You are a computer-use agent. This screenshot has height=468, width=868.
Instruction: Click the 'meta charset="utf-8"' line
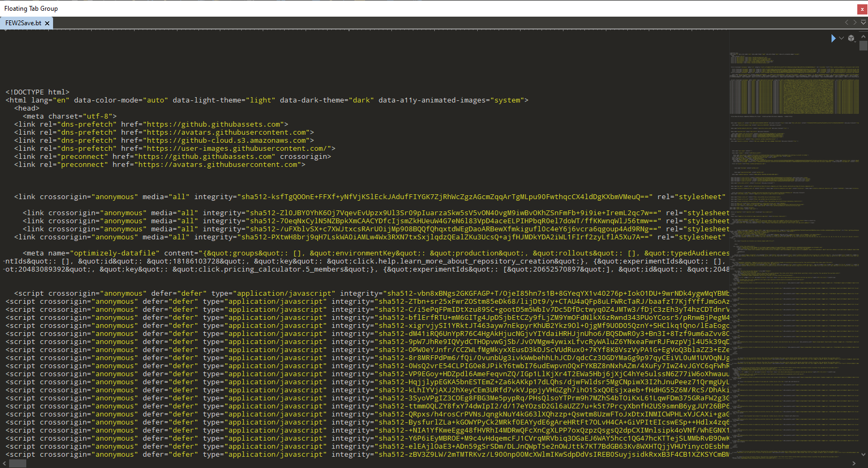[x=70, y=116]
